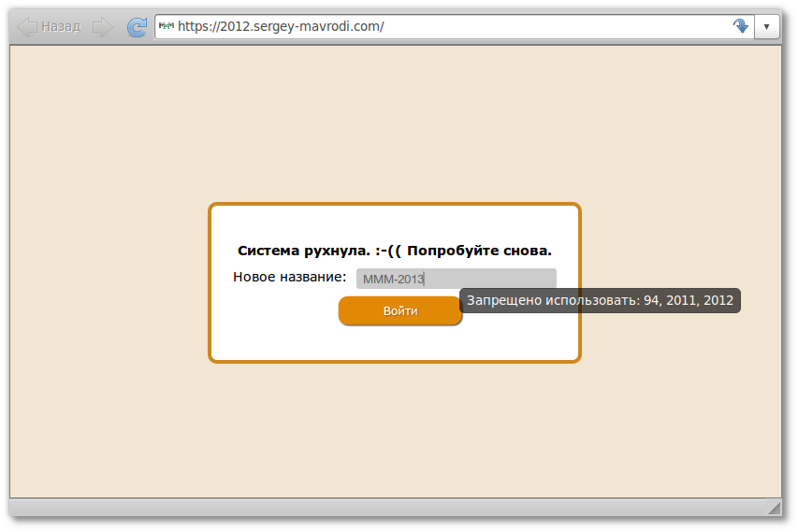Focus the Новое название input field
This screenshot has width=798, height=532.
(x=456, y=279)
